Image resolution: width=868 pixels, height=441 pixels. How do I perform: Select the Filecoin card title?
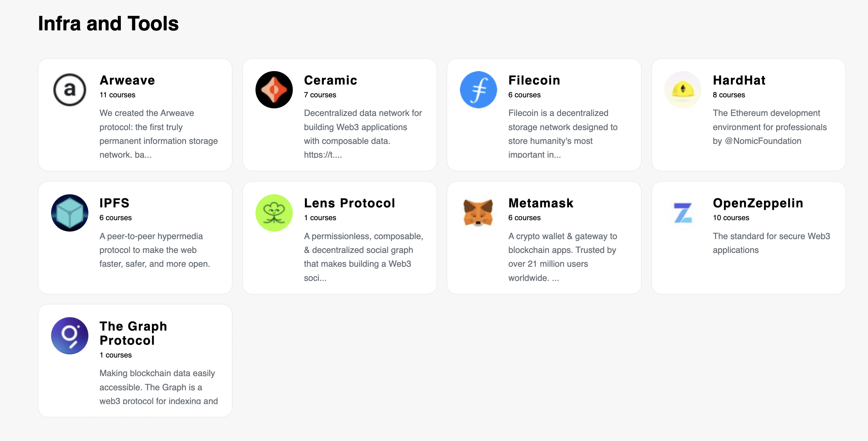(x=534, y=80)
